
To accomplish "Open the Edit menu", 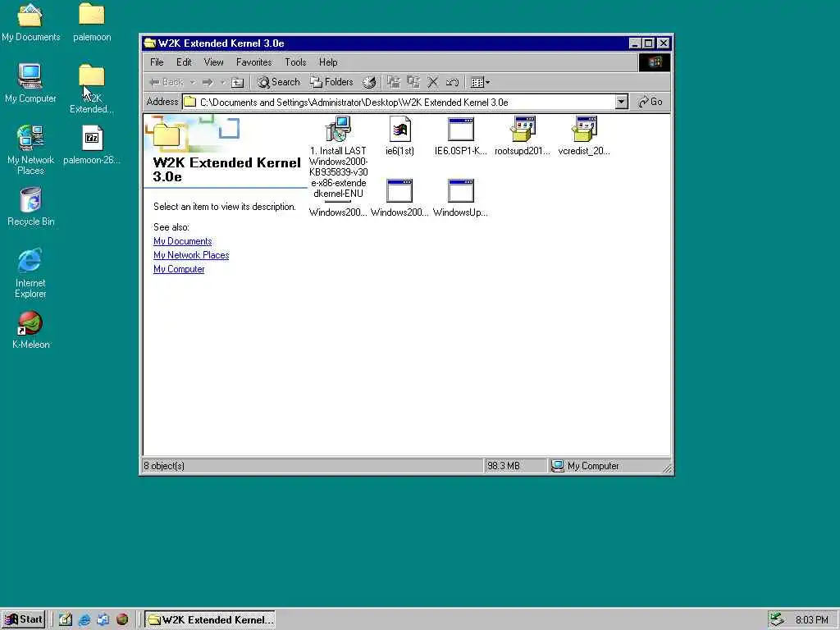I will pos(184,62).
